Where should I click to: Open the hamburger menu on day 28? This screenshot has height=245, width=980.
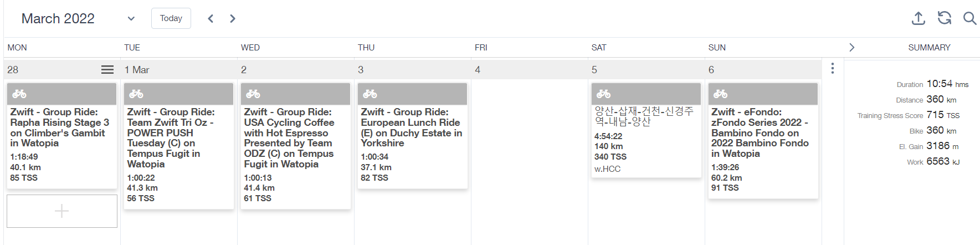[x=107, y=70]
